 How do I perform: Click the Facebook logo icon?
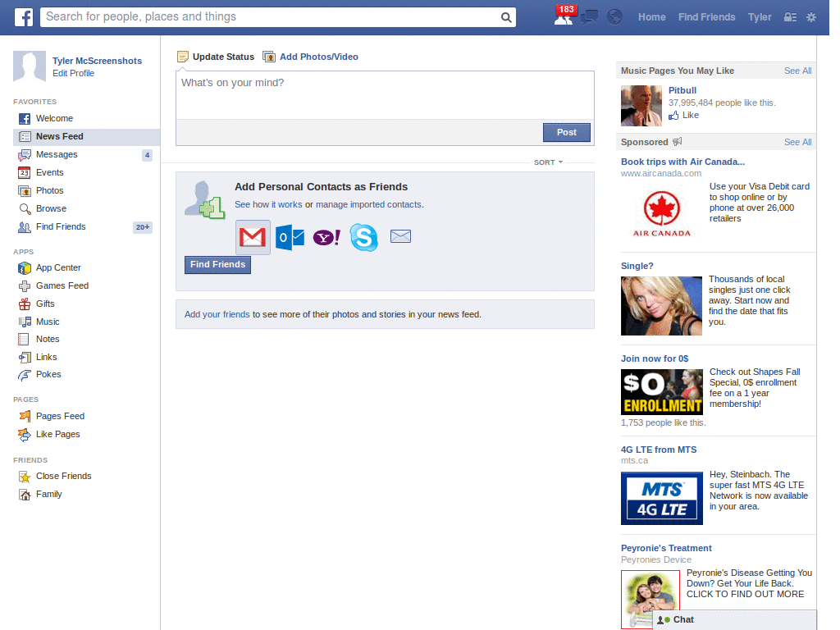[24, 17]
